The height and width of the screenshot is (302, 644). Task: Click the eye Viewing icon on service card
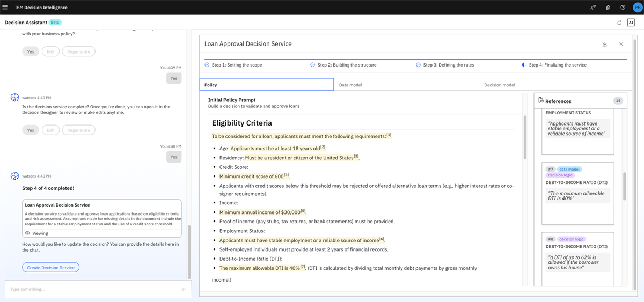click(28, 233)
